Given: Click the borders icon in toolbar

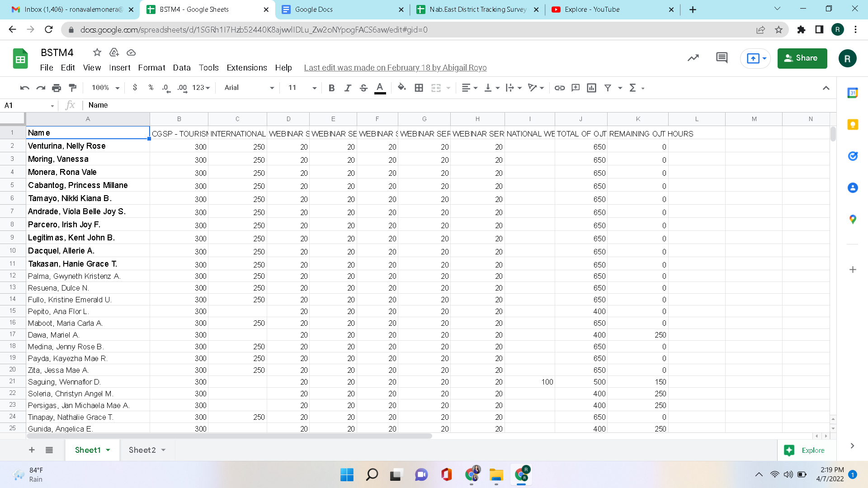Looking at the screenshot, I should click(419, 88).
